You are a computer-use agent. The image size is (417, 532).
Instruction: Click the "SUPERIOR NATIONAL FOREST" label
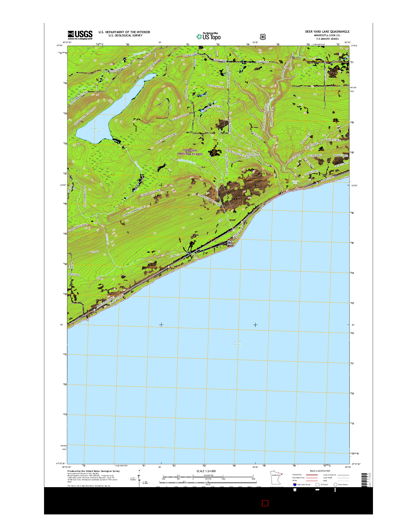pyautogui.click(x=190, y=152)
